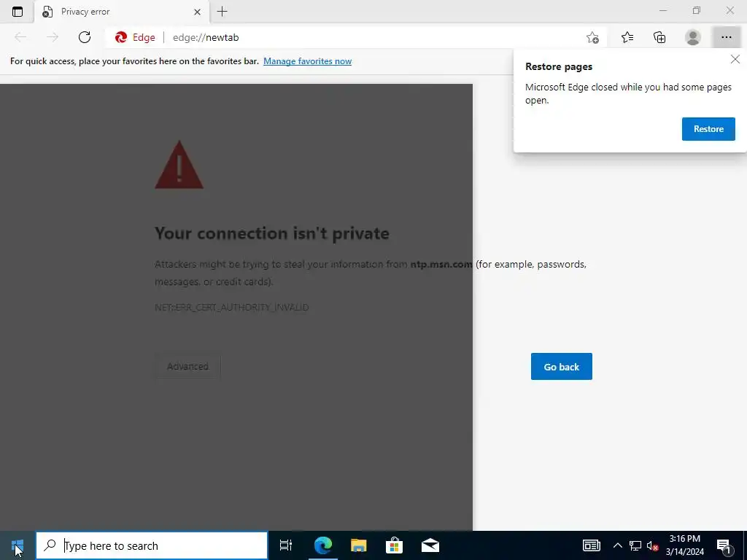
Task: Open the Windows Start menu
Action: tap(18, 545)
